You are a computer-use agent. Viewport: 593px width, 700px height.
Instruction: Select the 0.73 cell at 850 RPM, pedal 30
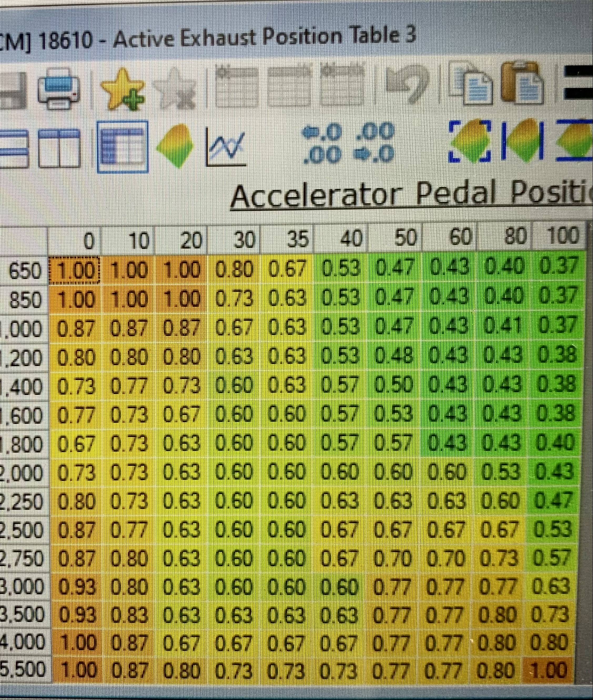coord(234,299)
